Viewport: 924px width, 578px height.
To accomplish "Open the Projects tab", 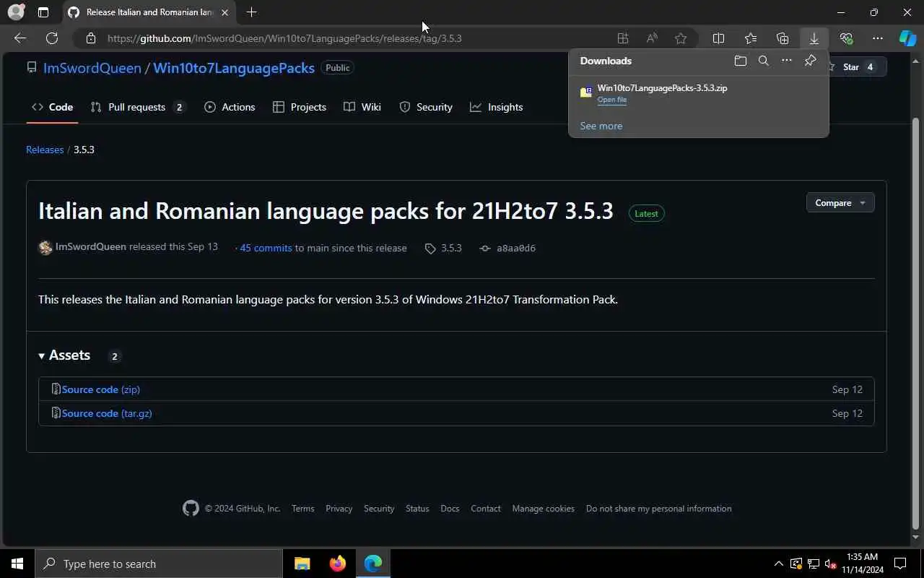I will click(300, 107).
